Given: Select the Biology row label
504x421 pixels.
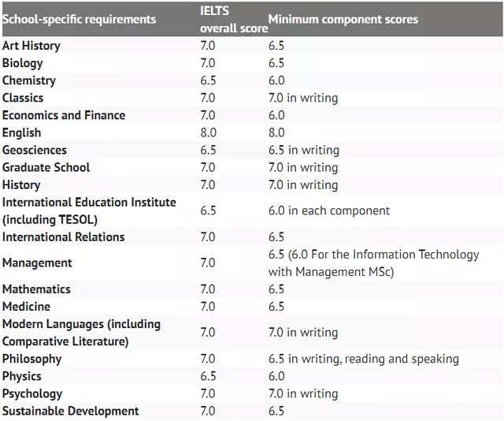Looking at the screenshot, I should [x=23, y=63].
